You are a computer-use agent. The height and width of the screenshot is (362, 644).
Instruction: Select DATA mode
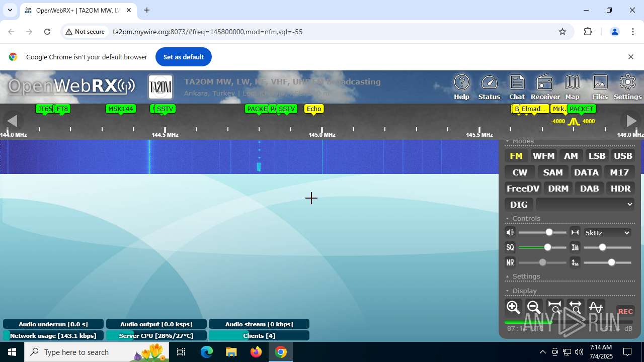586,172
